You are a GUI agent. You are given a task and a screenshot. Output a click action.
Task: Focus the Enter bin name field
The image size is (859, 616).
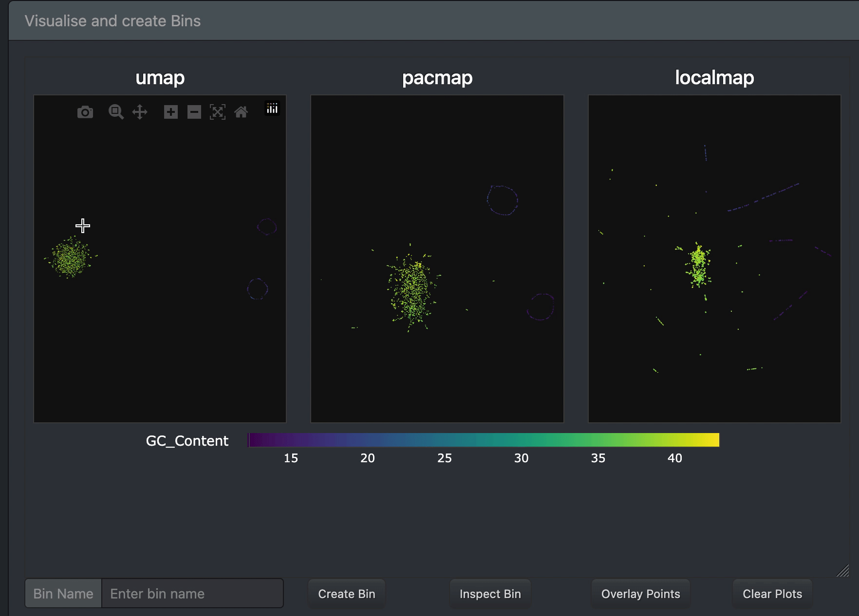pos(192,594)
